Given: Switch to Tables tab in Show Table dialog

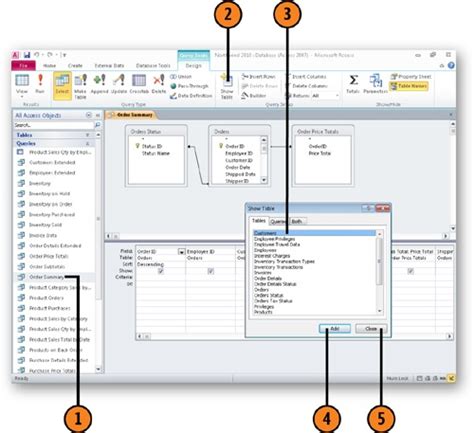Looking at the screenshot, I should 258,221.
